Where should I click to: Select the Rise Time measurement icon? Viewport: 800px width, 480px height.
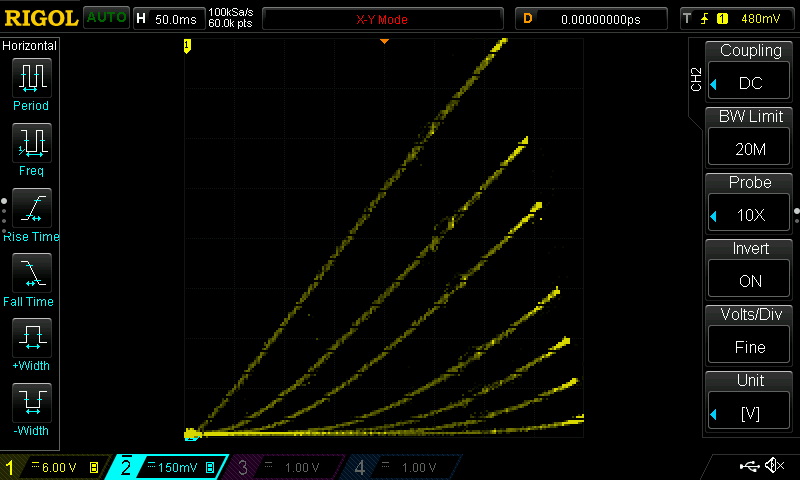tap(32, 208)
